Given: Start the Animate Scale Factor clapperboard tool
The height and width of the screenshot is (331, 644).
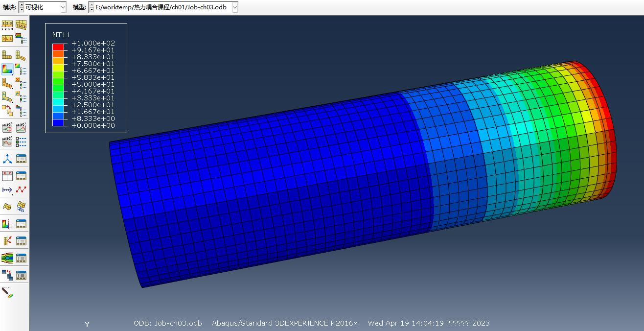Looking at the screenshot, I should click(7, 128).
